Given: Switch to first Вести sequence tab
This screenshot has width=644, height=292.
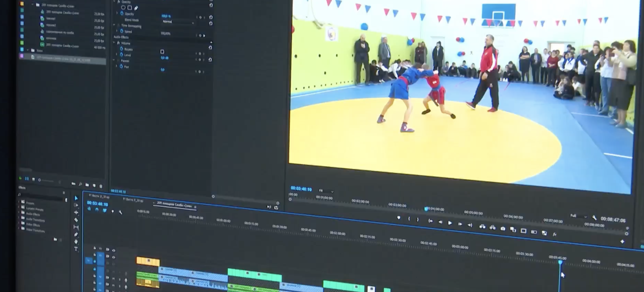Looking at the screenshot, I should 99,196.
